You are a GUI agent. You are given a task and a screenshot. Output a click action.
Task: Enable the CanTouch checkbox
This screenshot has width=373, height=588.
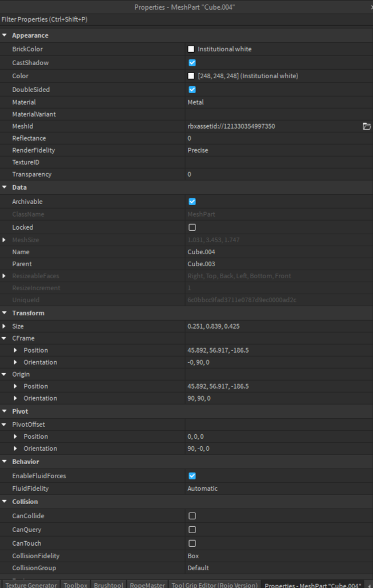[x=192, y=543]
